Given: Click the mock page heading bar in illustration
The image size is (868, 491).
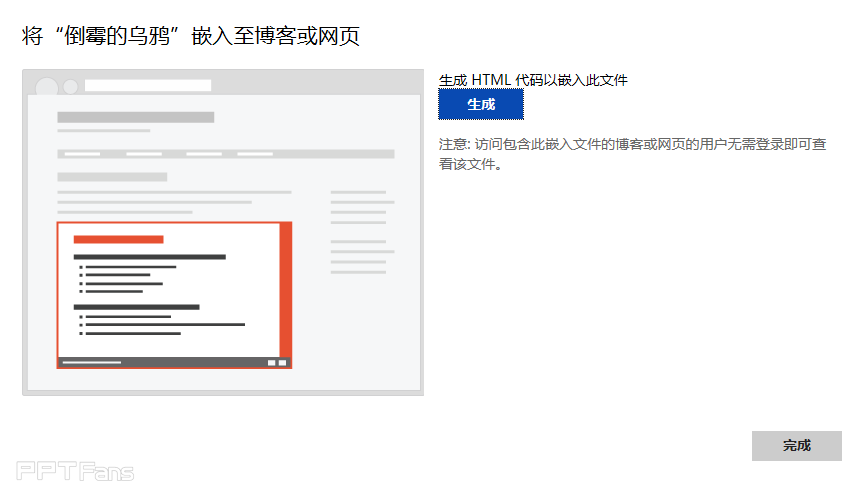Looking at the screenshot, I should pos(135,117).
